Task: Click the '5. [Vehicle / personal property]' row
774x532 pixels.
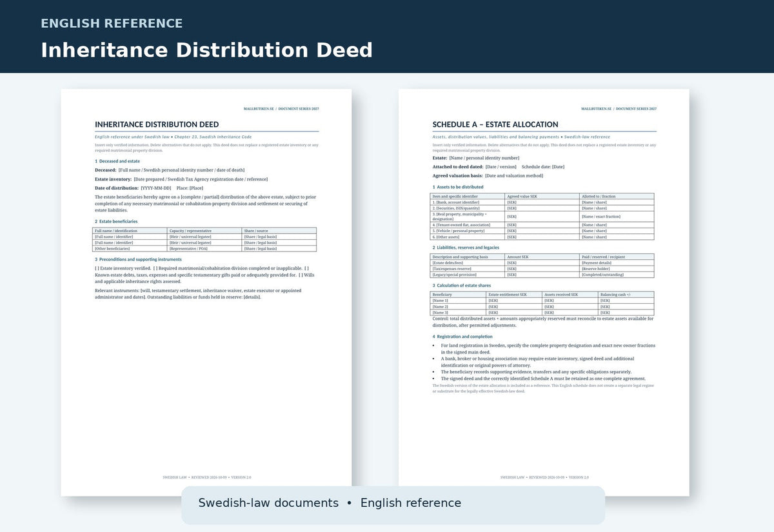Action: coord(542,231)
